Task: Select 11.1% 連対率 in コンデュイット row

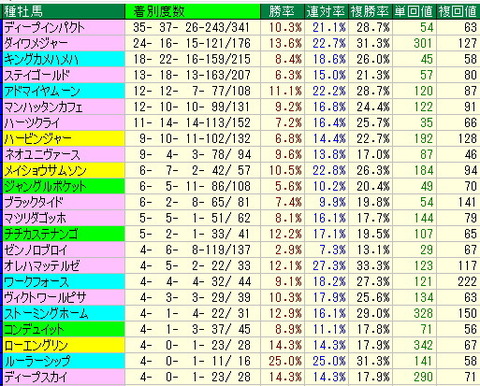Action: point(329,329)
